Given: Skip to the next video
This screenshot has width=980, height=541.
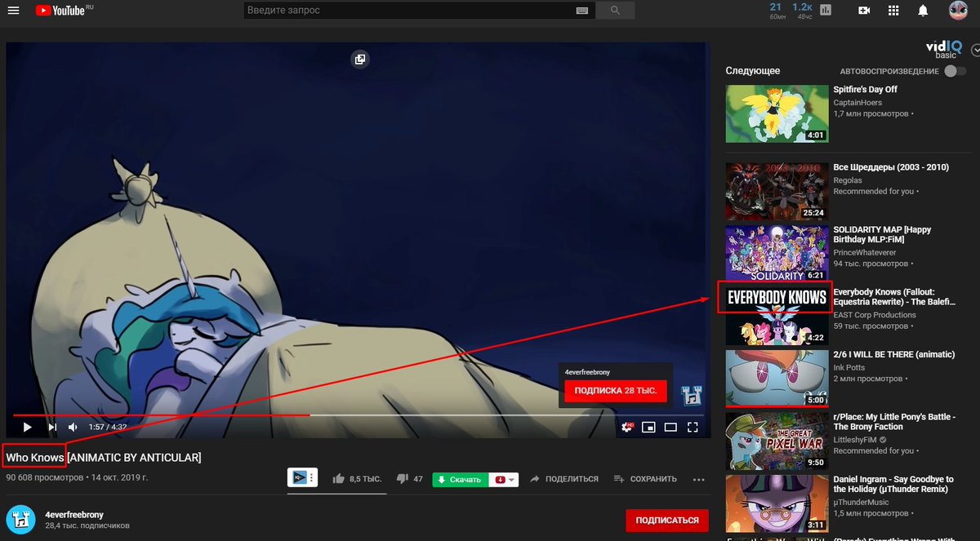Looking at the screenshot, I should pos(52,427).
